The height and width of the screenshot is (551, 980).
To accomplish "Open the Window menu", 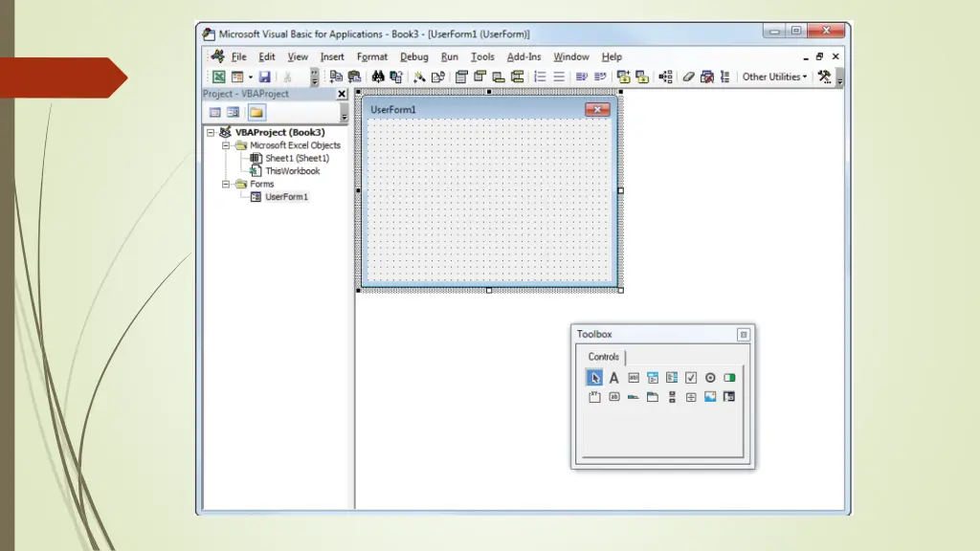I will pos(570,56).
